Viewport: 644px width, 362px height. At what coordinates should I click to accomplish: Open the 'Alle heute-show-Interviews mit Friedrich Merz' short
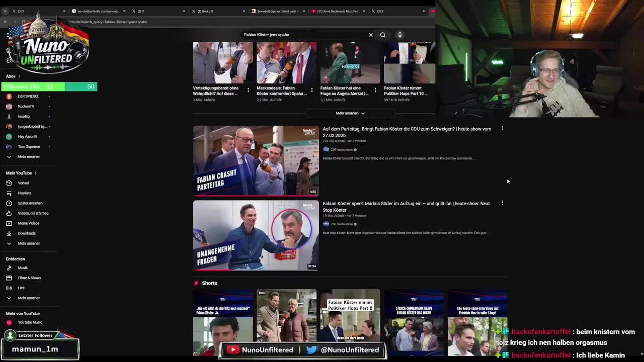(477, 322)
